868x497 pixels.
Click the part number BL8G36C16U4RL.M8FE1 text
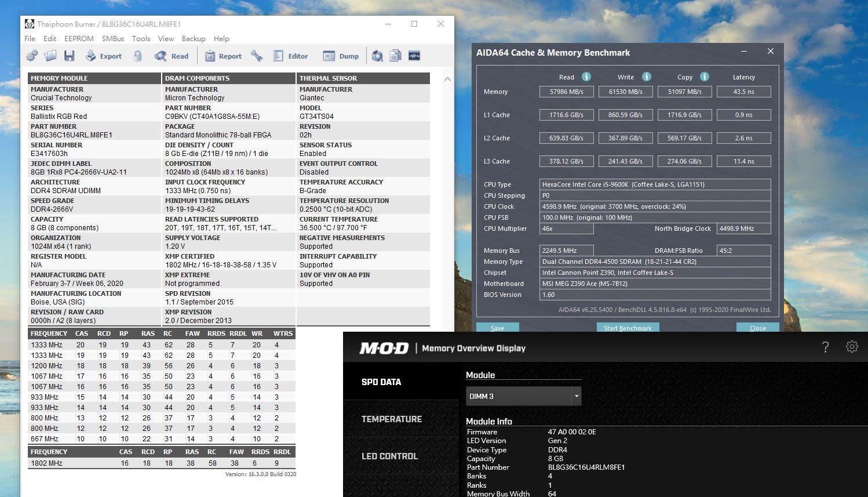coord(71,135)
